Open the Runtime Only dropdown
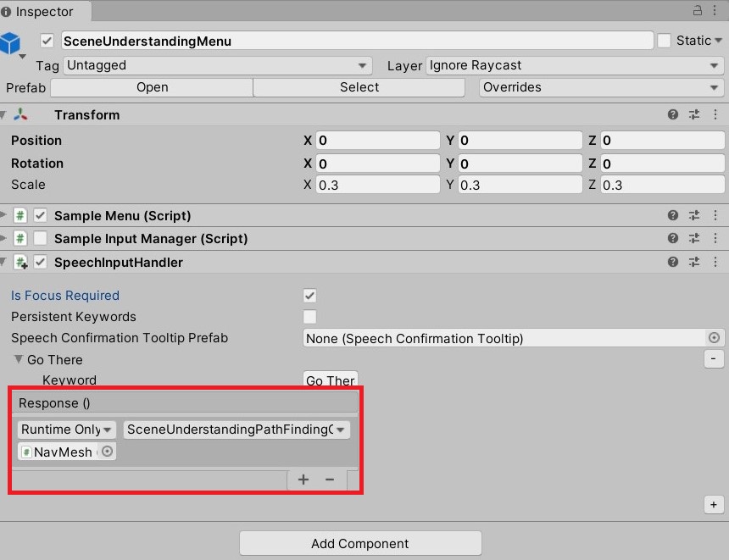The height and width of the screenshot is (560, 729). 66,430
